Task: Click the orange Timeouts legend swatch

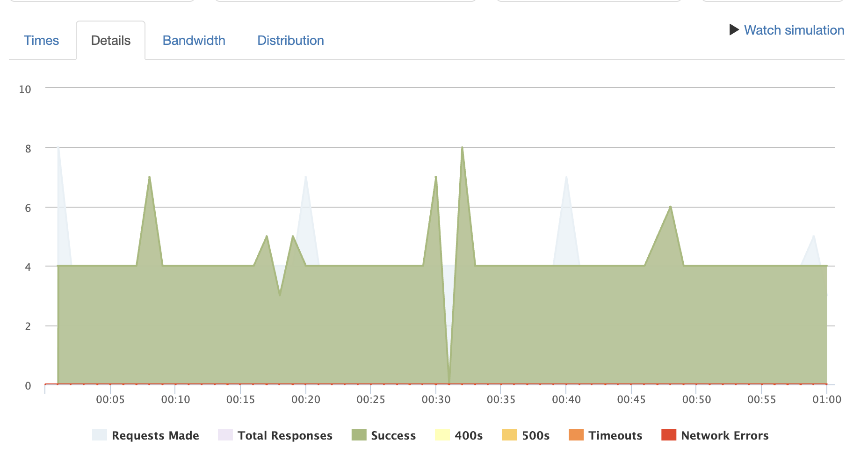Action: (x=576, y=435)
